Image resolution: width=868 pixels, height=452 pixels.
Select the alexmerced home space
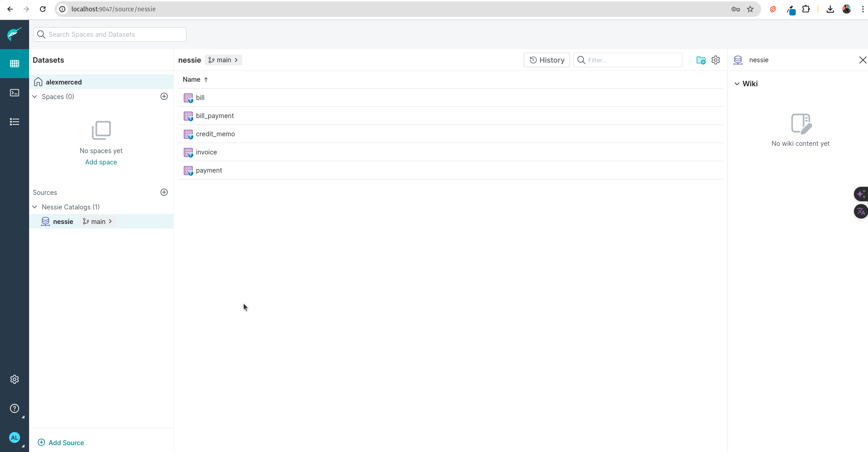tap(64, 82)
